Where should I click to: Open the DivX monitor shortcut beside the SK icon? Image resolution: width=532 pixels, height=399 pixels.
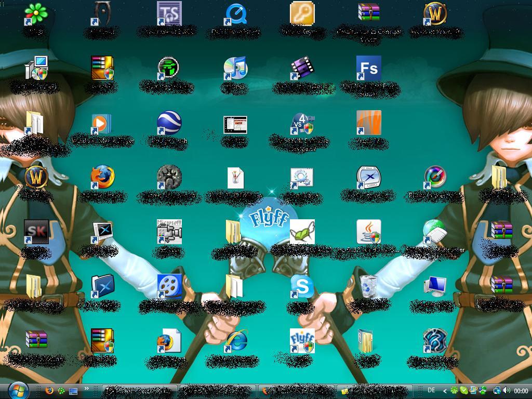click(x=102, y=232)
